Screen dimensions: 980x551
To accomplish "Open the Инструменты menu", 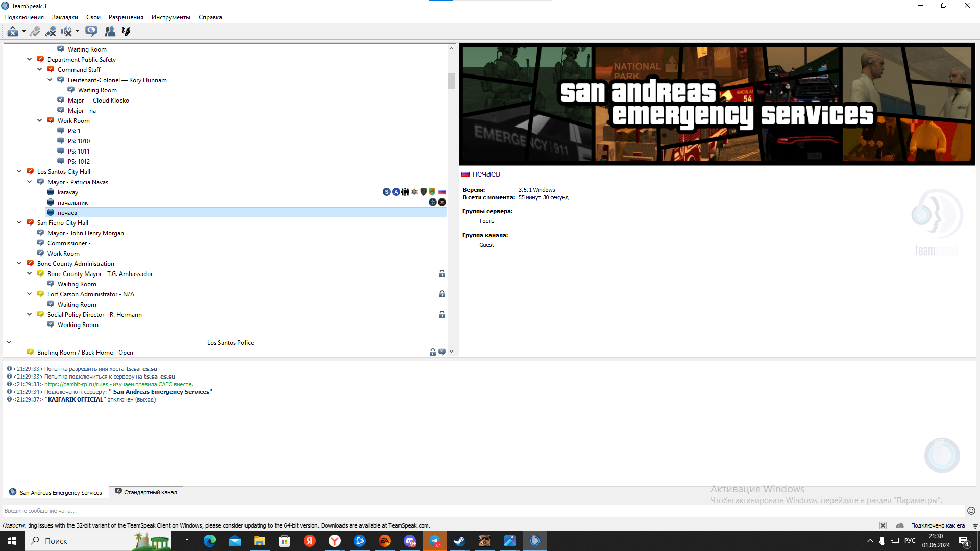I will pos(170,17).
